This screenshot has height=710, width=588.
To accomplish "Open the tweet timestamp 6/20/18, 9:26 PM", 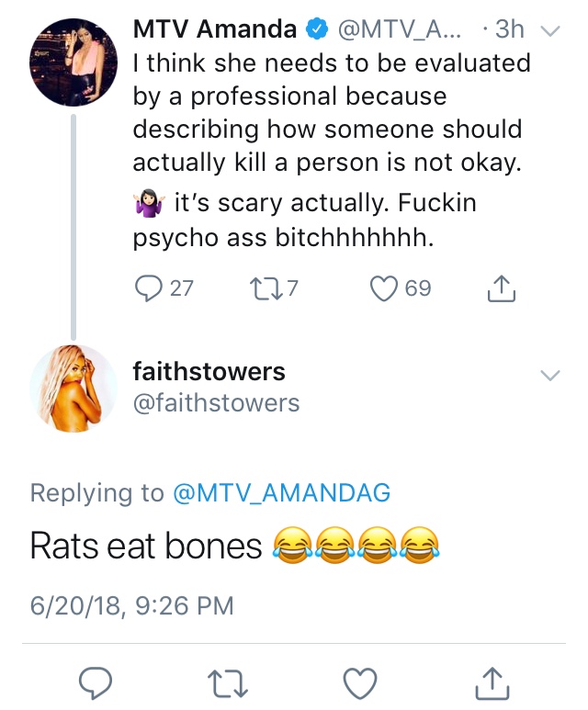I will pos(131,606).
